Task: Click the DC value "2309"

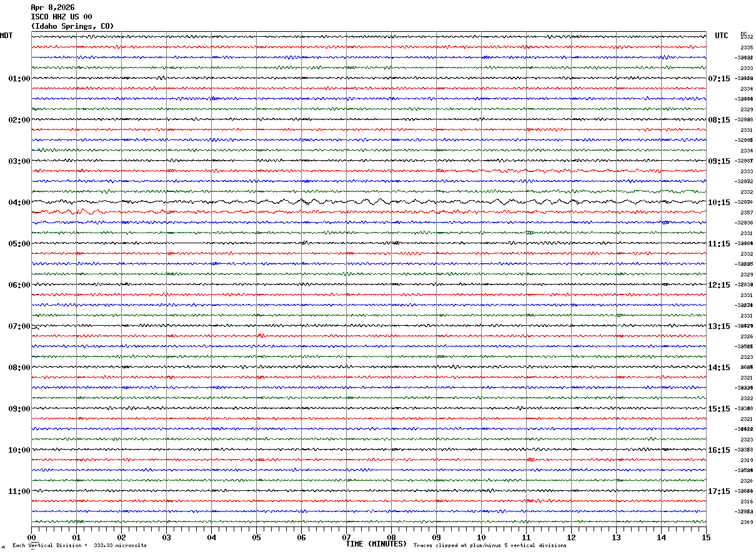Action: pyautogui.click(x=746, y=522)
